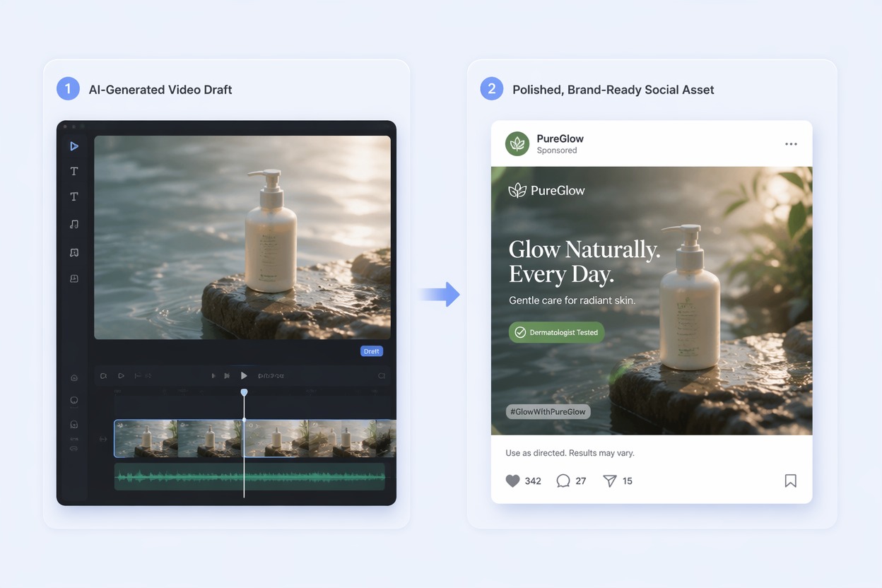Open the three-dot post options menu
Viewport: 882px width, 588px height.
tap(791, 144)
